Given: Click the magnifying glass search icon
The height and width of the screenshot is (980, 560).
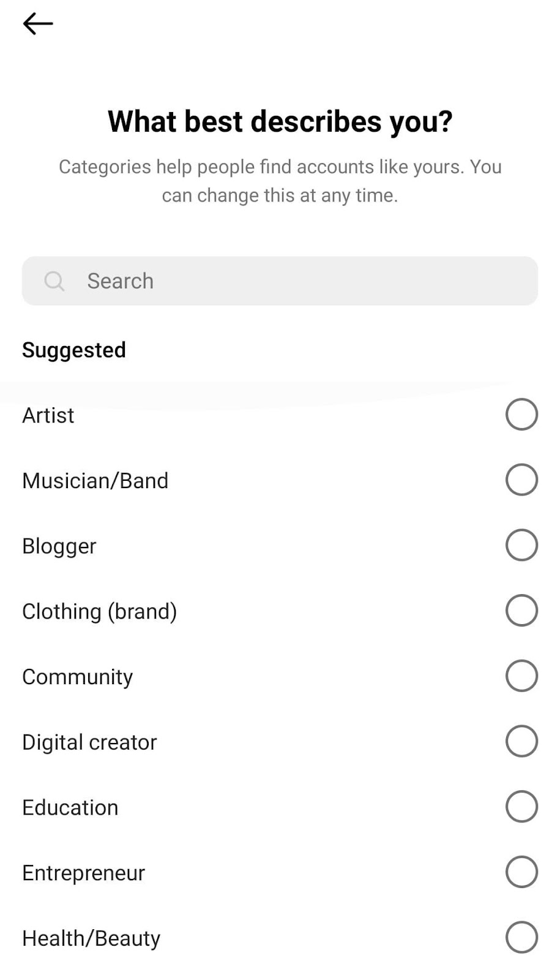Looking at the screenshot, I should click(x=54, y=281).
